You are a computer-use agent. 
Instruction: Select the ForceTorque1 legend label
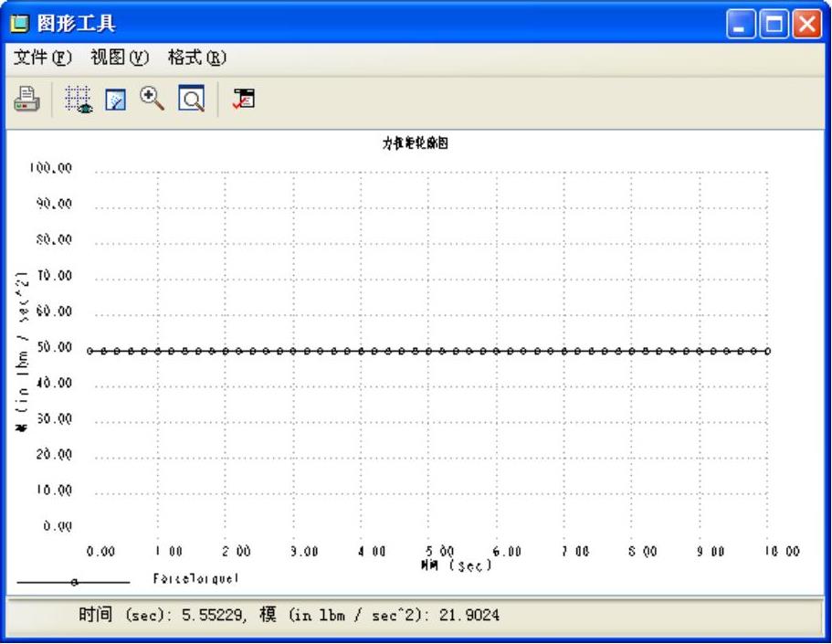point(195,579)
